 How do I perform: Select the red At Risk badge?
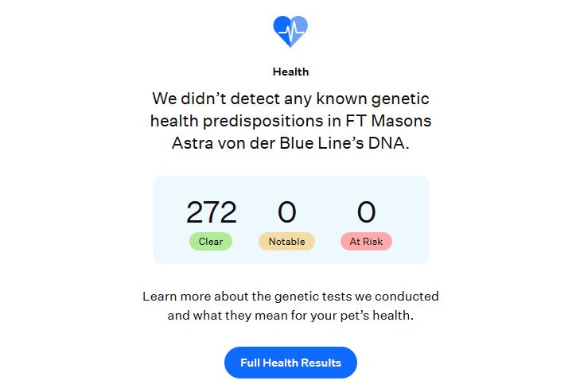point(366,242)
